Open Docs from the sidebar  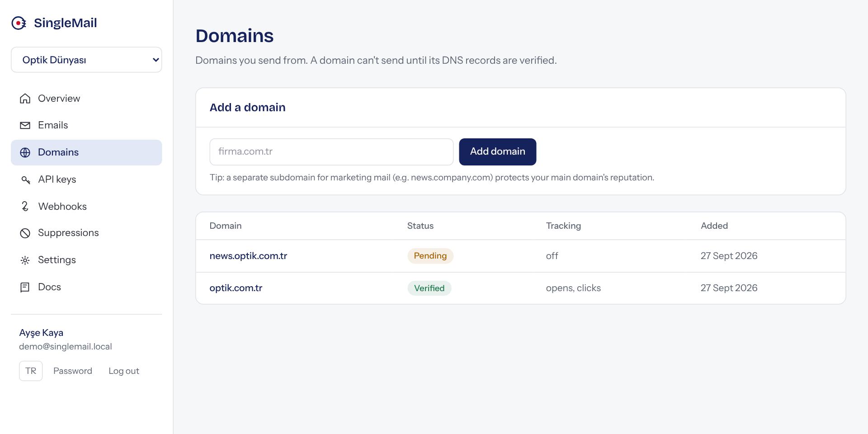86,287
